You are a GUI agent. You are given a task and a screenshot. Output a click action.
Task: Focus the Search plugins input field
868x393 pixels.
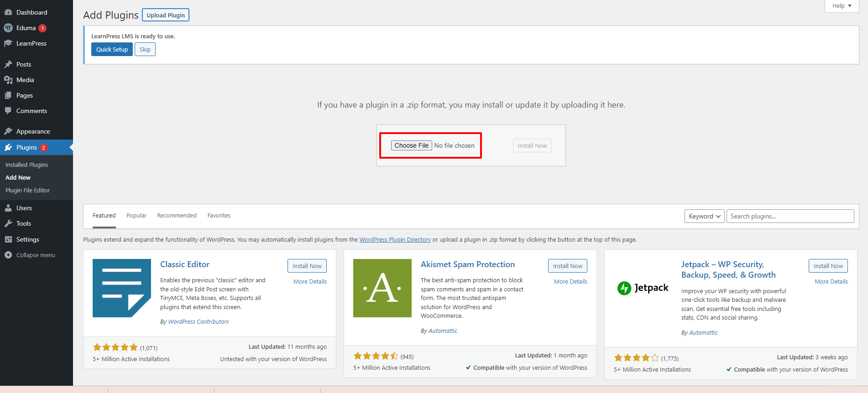pos(790,216)
